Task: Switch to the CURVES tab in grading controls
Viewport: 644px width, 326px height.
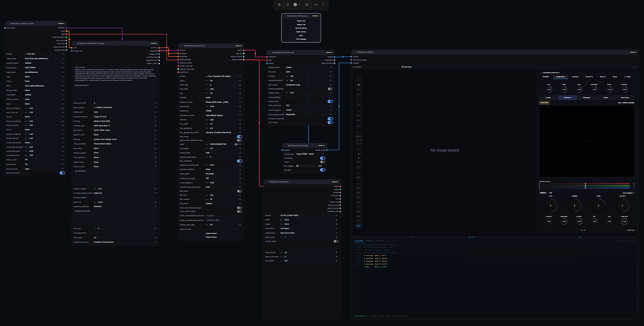Action: [x=575, y=77]
